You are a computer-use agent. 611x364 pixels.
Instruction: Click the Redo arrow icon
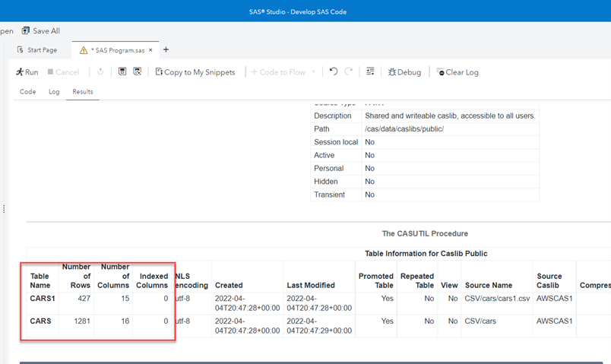[x=349, y=71]
